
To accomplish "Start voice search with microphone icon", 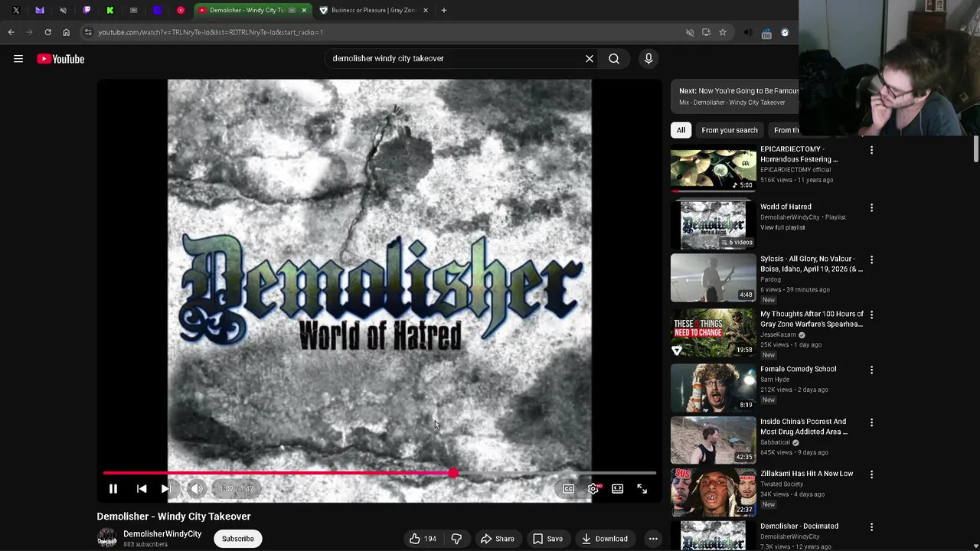I will 648,58.
